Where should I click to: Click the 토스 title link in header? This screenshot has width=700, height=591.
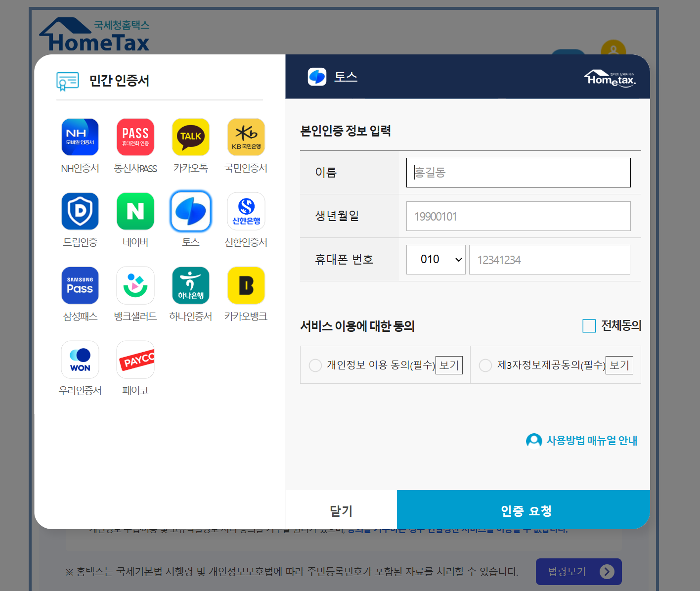346,77
